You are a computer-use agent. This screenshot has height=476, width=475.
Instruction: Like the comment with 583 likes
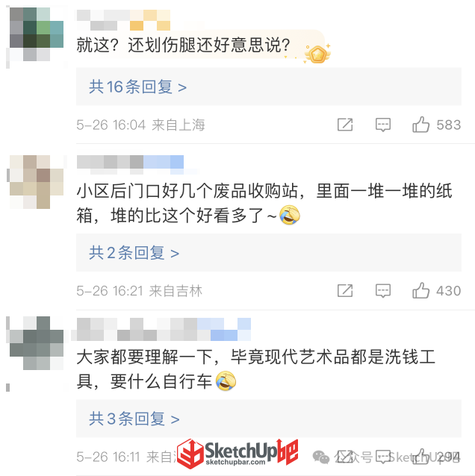(421, 125)
